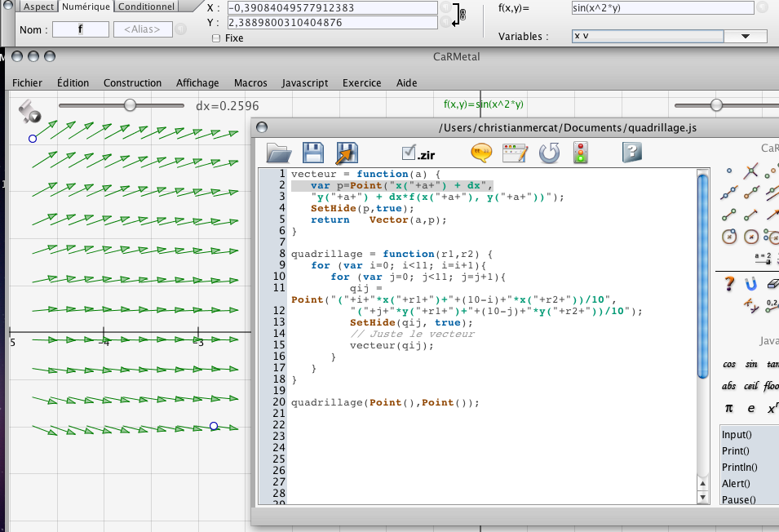The height and width of the screenshot is (532, 779).
Task: Open help with the question mark icon
Action: point(632,153)
